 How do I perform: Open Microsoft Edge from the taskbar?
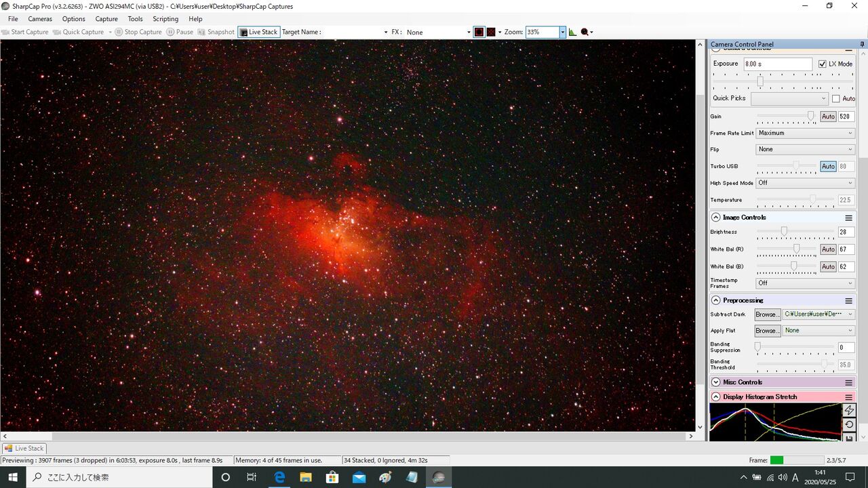(279, 477)
